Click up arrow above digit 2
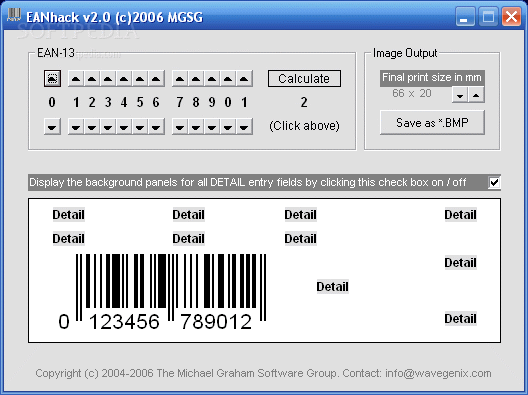 (x=92, y=79)
